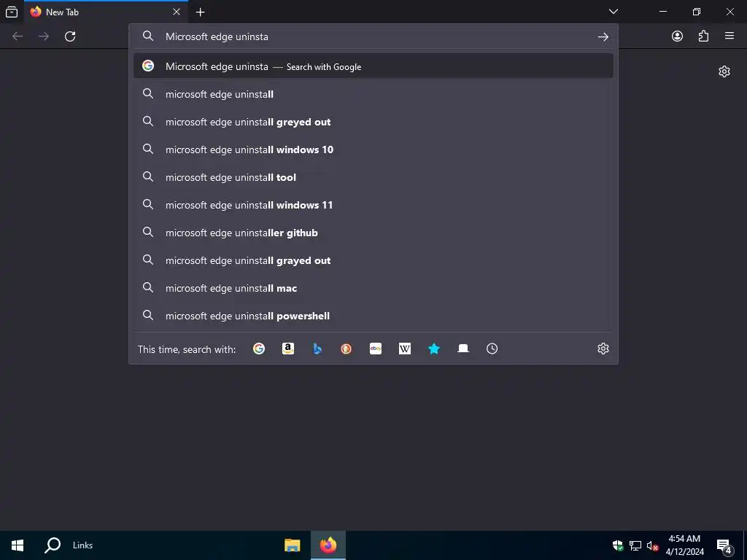Image resolution: width=747 pixels, height=560 pixels.
Task: Go forward one page
Action: tap(44, 36)
